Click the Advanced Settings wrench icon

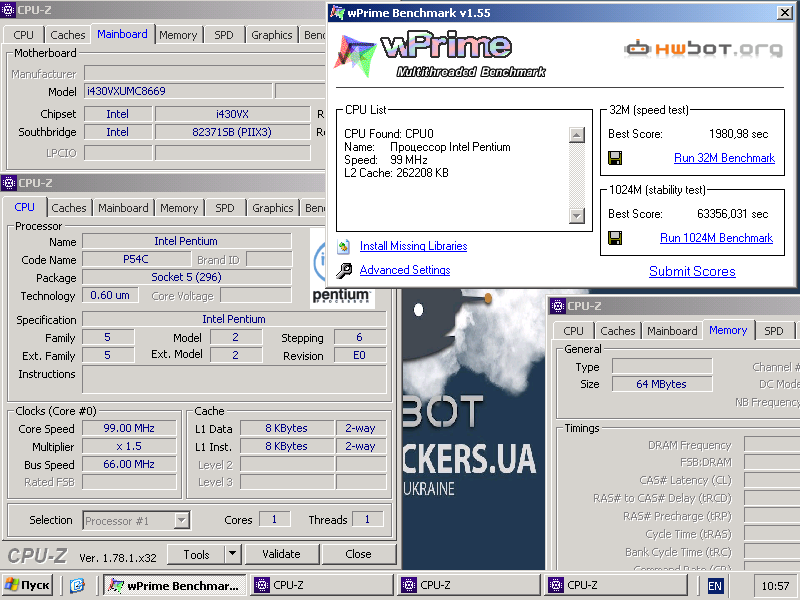[344, 270]
